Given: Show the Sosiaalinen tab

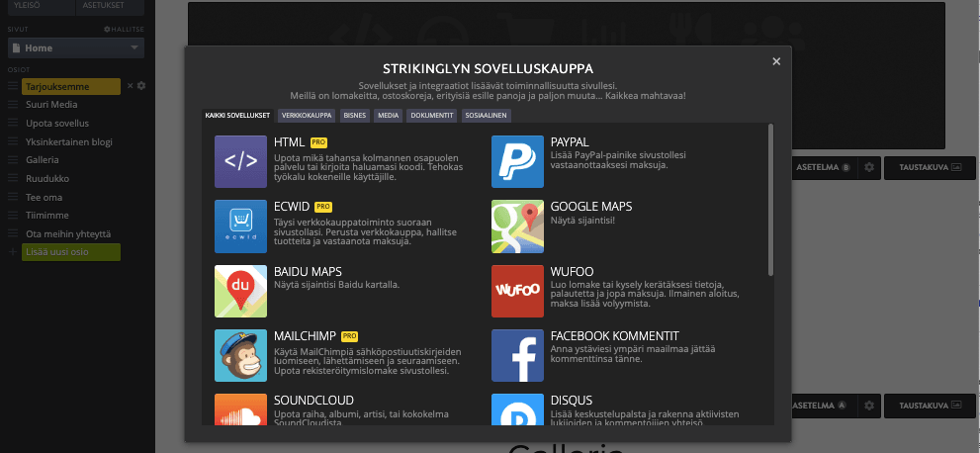Looking at the screenshot, I should (x=487, y=116).
